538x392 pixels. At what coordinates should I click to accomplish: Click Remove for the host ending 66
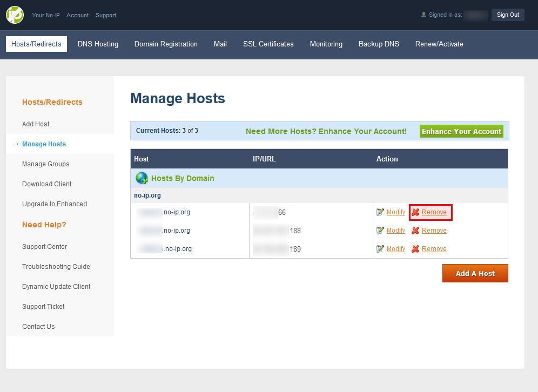click(x=434, y=212)
